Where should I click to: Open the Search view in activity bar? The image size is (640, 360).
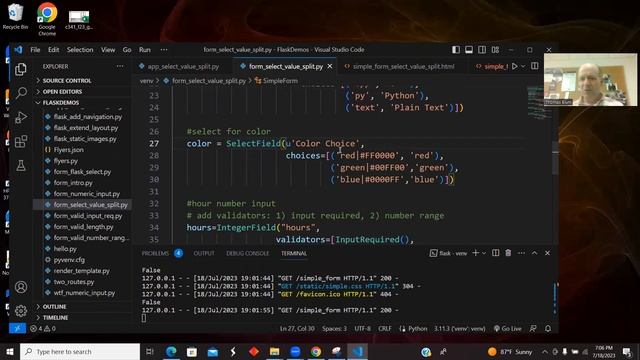(x=21, y=93)
